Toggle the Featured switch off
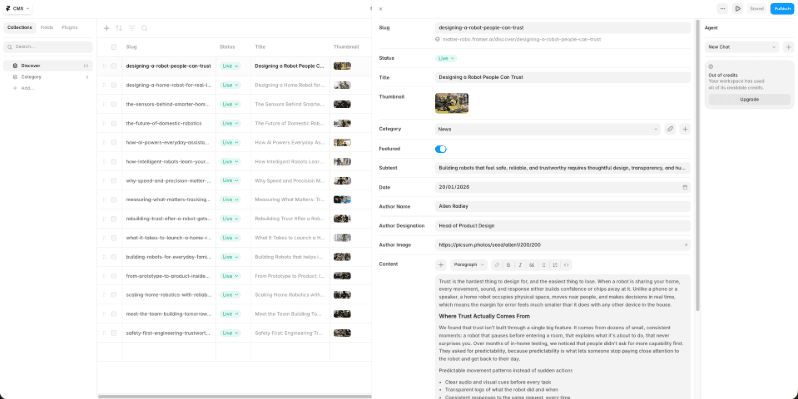 [441, 149]
